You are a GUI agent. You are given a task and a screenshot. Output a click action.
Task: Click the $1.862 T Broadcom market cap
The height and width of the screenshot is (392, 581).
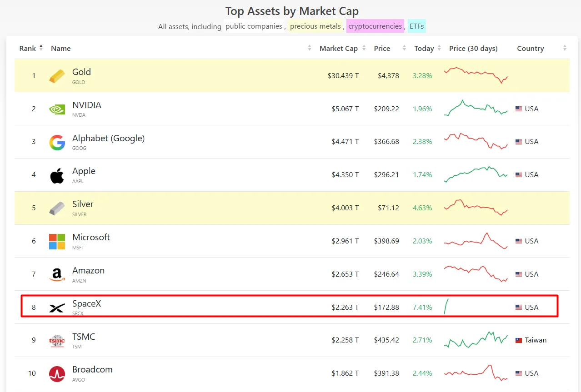pyautogui.click(x=345, y=373)
